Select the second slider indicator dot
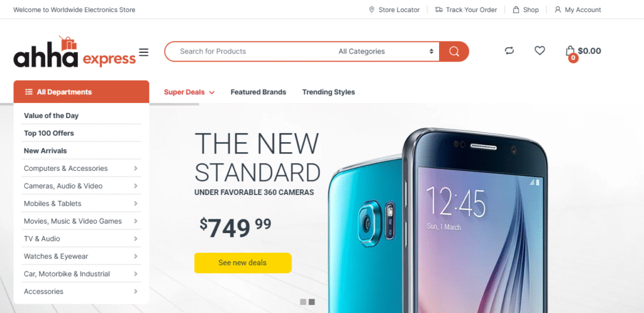644x313 pixels. [312, 302]
